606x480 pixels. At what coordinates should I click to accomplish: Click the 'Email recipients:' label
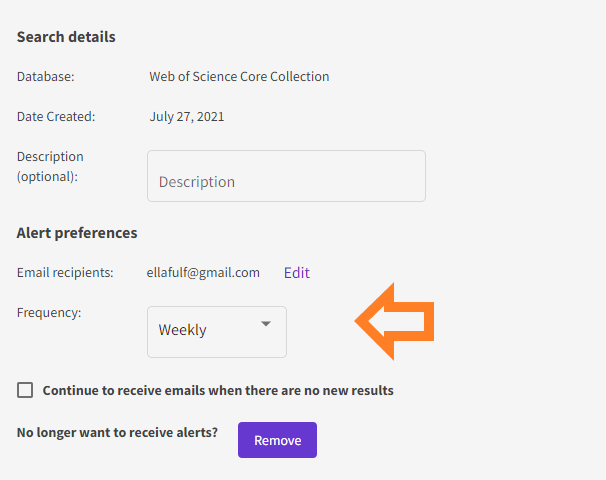(x=65, y=273)
